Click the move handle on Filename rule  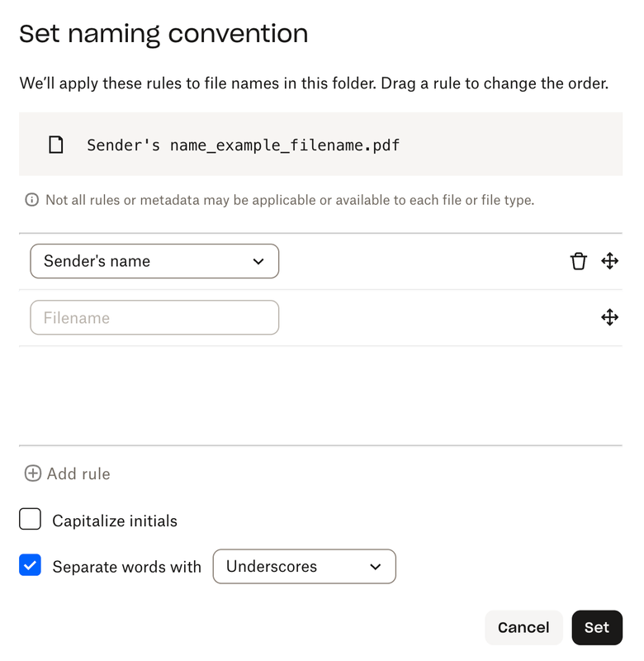[610, 317]
